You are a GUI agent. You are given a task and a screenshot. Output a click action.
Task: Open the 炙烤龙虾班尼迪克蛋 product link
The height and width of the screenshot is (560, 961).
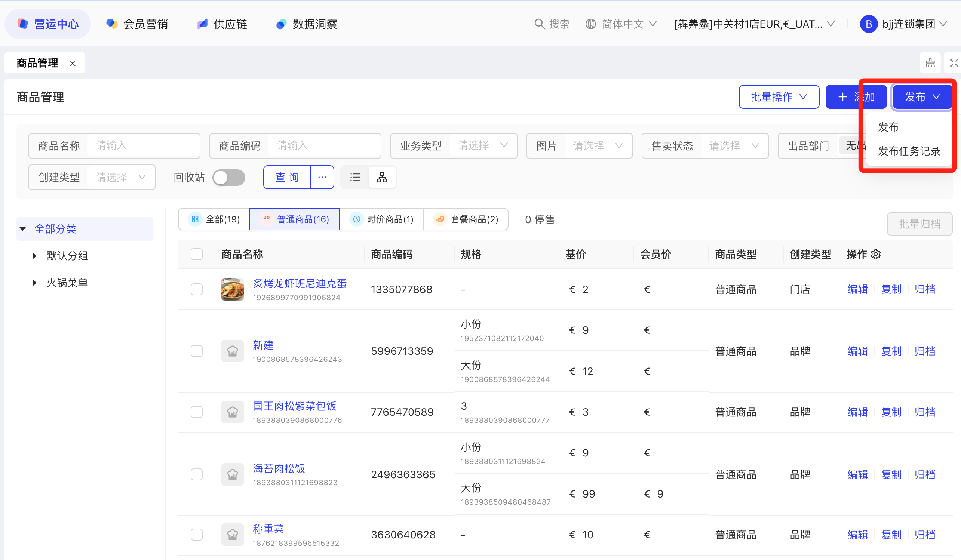point(300,284)
